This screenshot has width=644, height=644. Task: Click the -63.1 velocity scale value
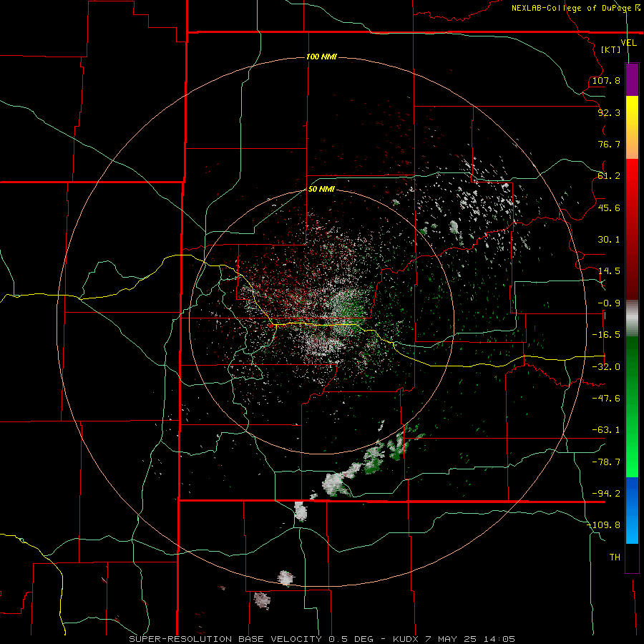tap(606, 430)
